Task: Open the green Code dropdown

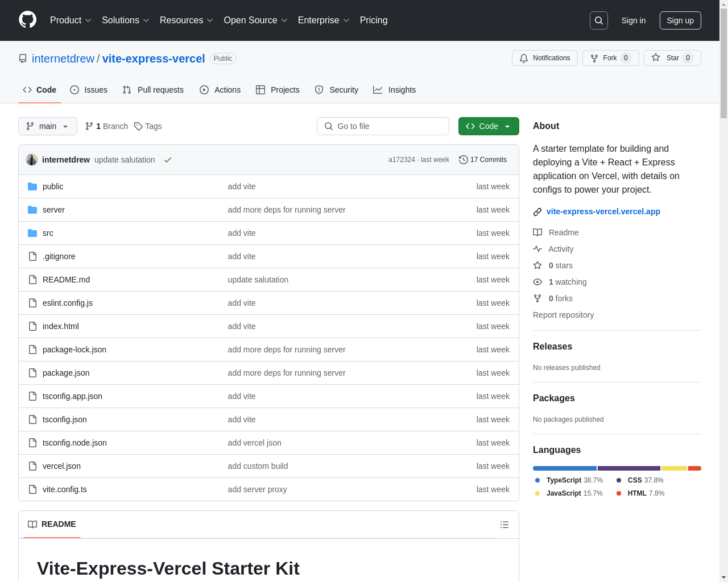Action: click(489, 126)
